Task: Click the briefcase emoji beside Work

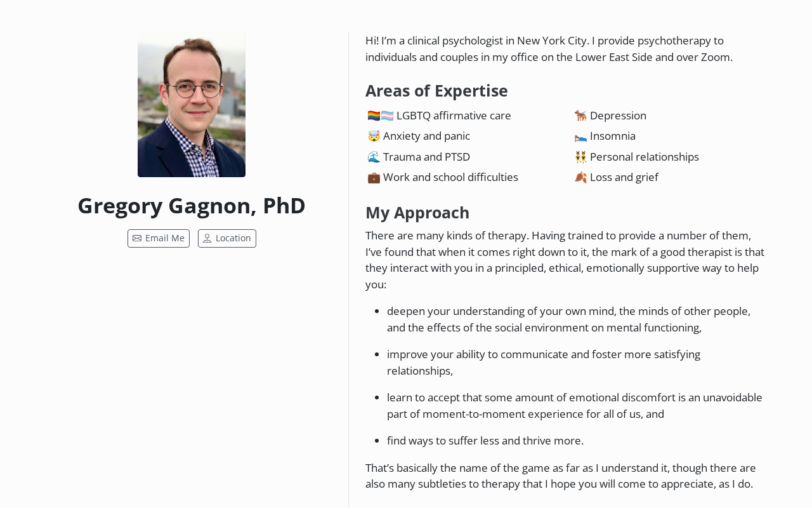Action: coord(374,177)
